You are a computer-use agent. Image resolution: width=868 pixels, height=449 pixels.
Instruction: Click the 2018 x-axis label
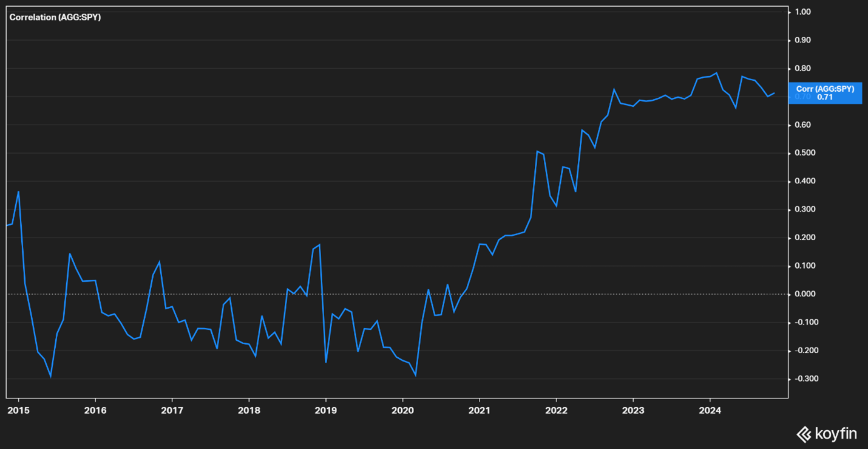click(x=249, y=410)
